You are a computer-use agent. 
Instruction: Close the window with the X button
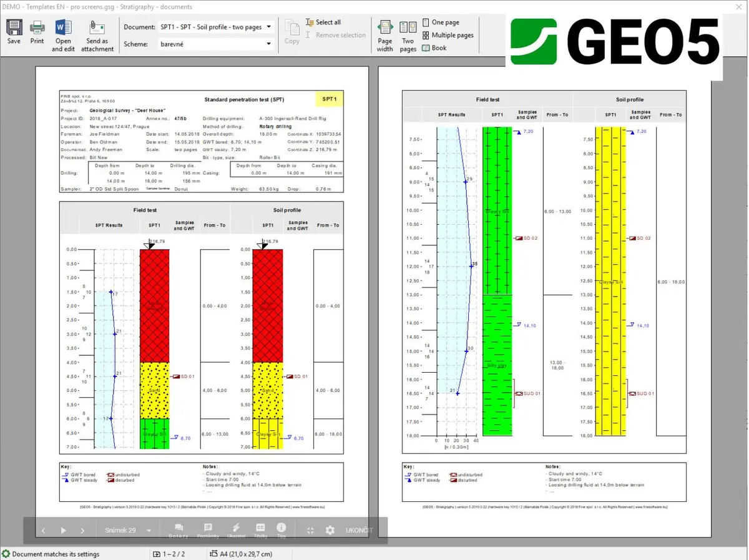[x=739, y=7]
